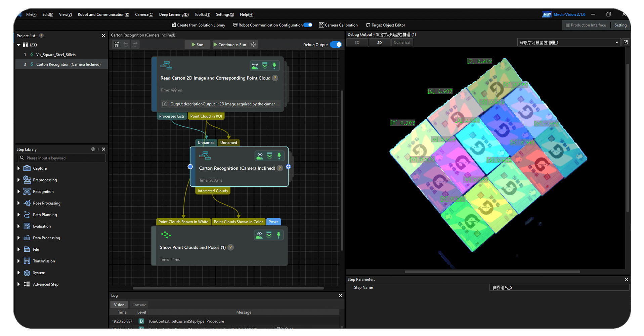Click help icon next to Project List
This screenshot has height=336, width=644.
click(x=41, y=36)
